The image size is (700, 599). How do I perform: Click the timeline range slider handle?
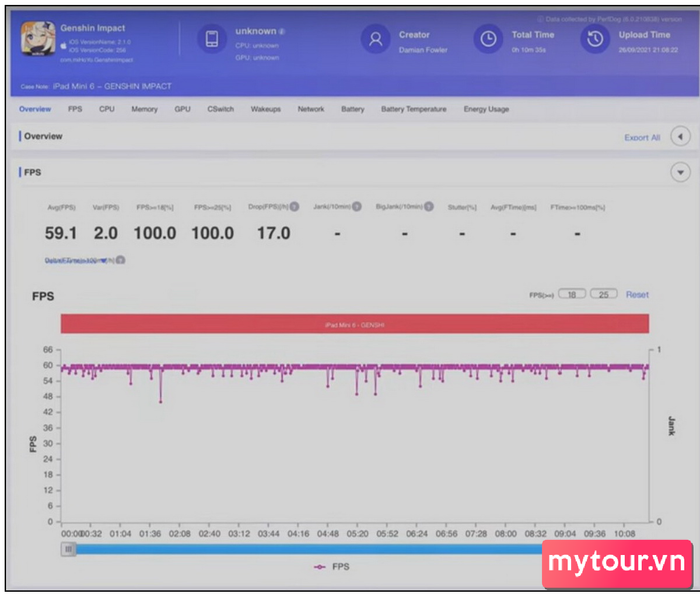click(x=69, y=548)
